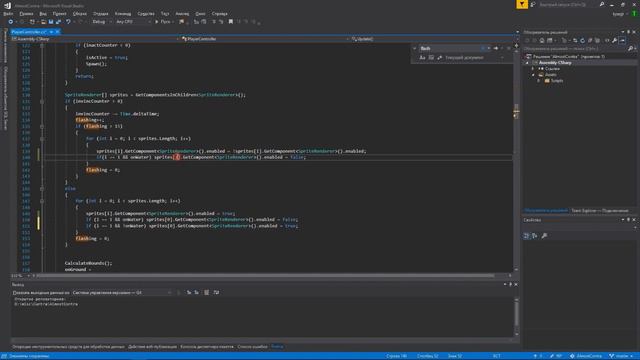The height and width of the screenshot is (360, 640).
Task: Click the Solution Explorer Home icon
Action: (x=542, y=40)
